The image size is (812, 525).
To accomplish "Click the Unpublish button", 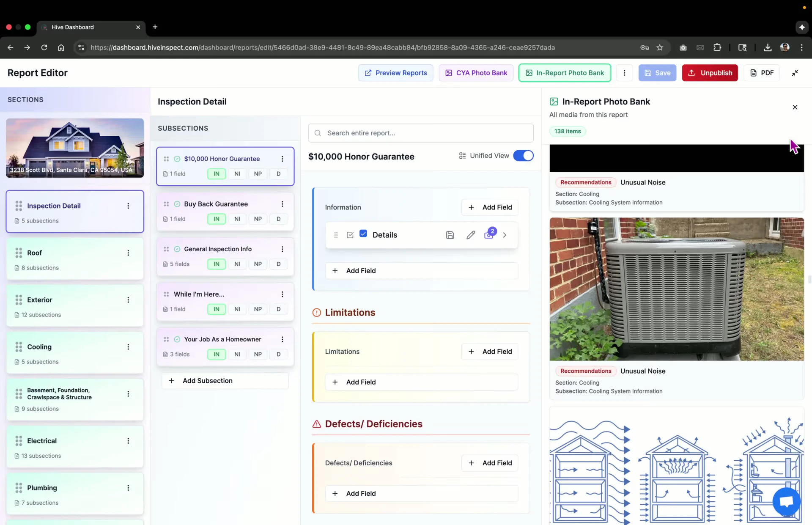I will tap(710, 73).
